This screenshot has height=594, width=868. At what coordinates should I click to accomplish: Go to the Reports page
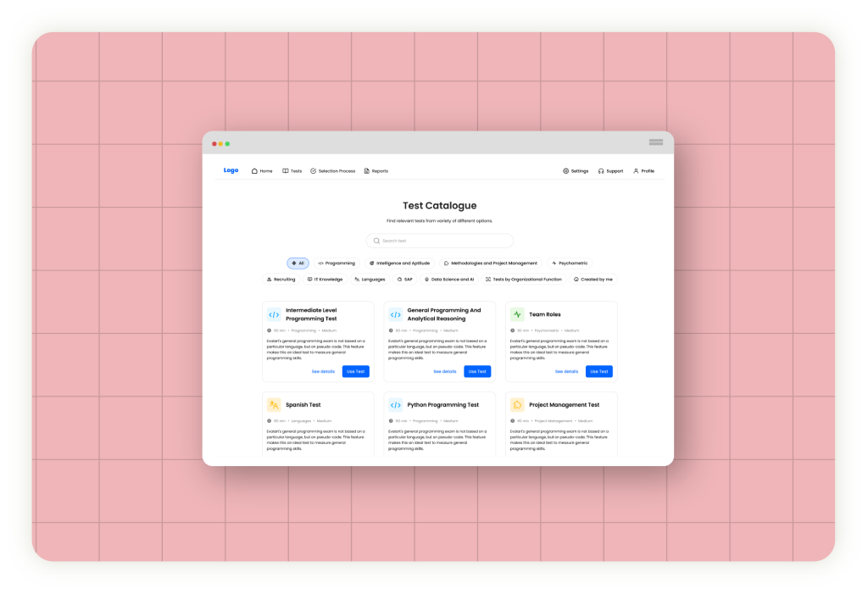(x=376, y=171)
